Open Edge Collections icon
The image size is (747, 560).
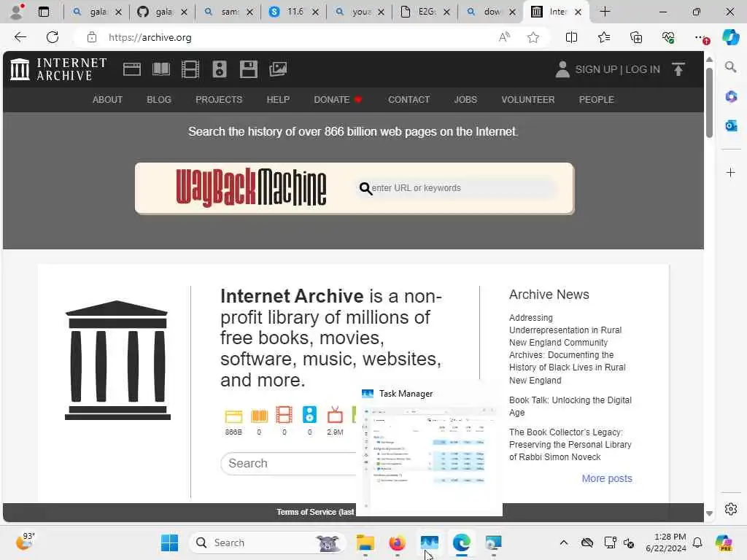pyautogui.click(x=636, y=38)
